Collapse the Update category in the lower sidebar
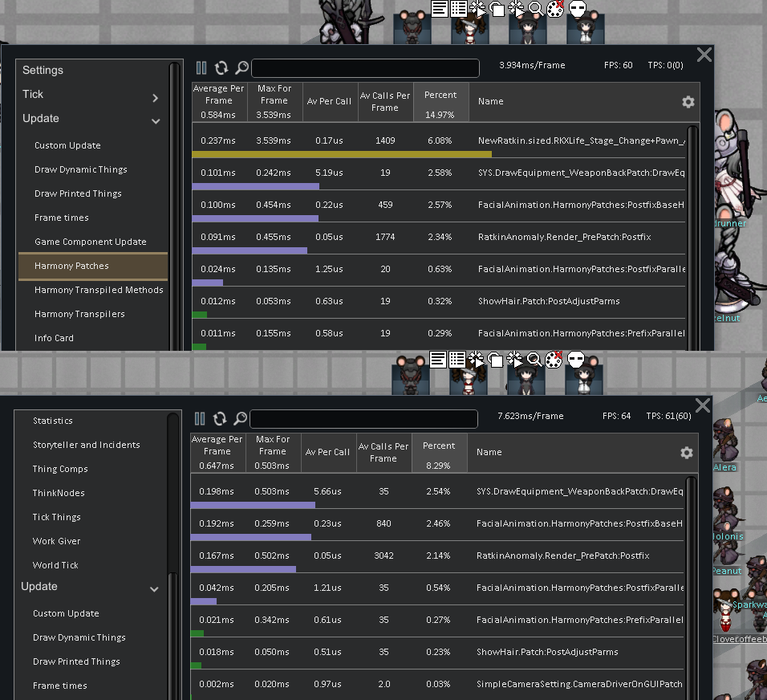This screenshot has height=700, width=767. point(154,589)
